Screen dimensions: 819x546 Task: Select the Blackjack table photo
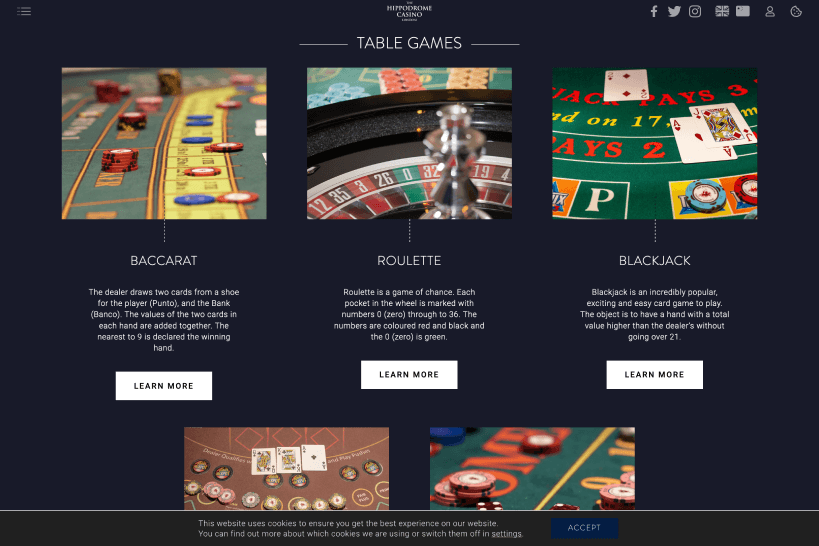[x=654, y=143]
